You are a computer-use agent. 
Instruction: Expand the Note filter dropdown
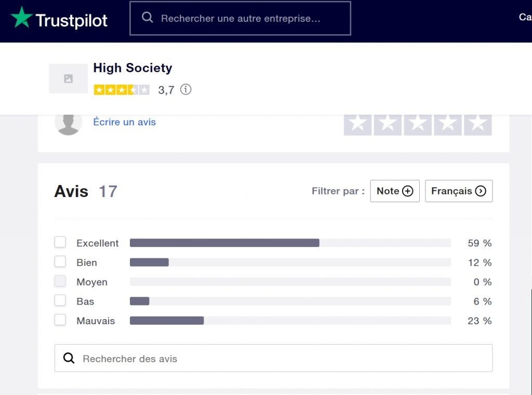[395, 191]
